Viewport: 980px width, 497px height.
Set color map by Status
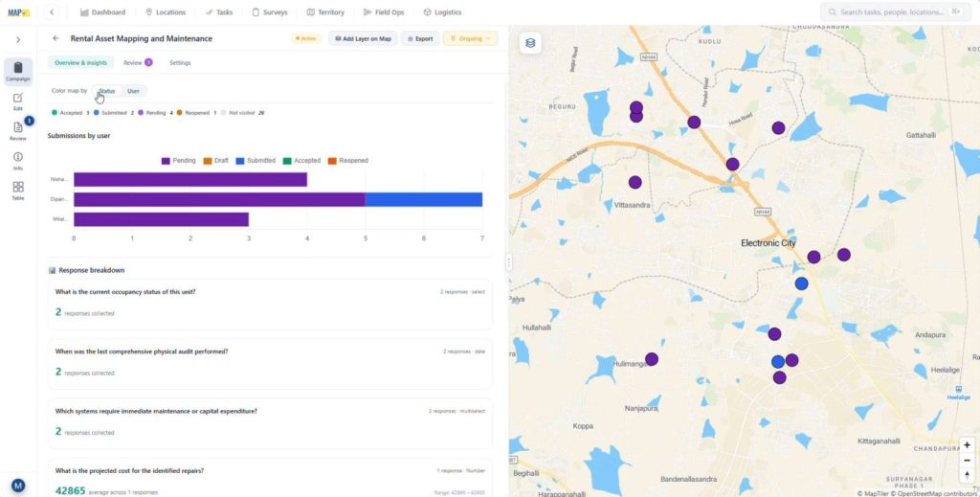pyautogui.click(x=107, y=91)
